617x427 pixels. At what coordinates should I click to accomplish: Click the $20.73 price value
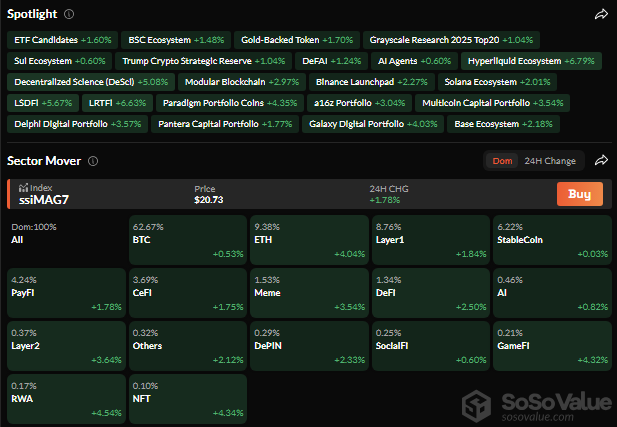[x=209, y=200]
